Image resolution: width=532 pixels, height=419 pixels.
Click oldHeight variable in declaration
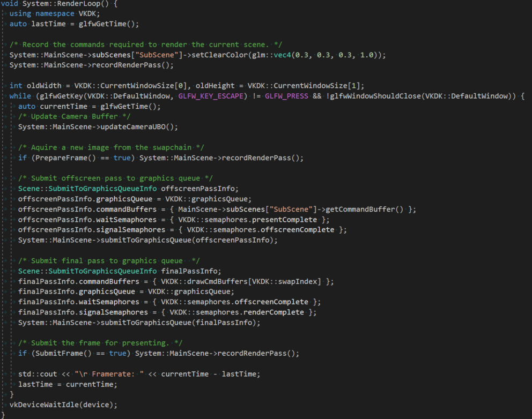click(x=215, y=86)
